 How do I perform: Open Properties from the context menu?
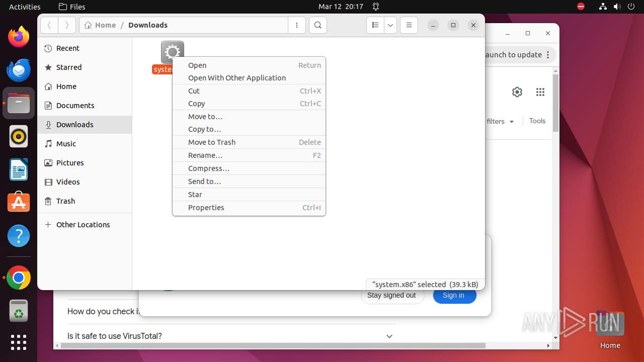pyautogui.click(x=249, y=208)
